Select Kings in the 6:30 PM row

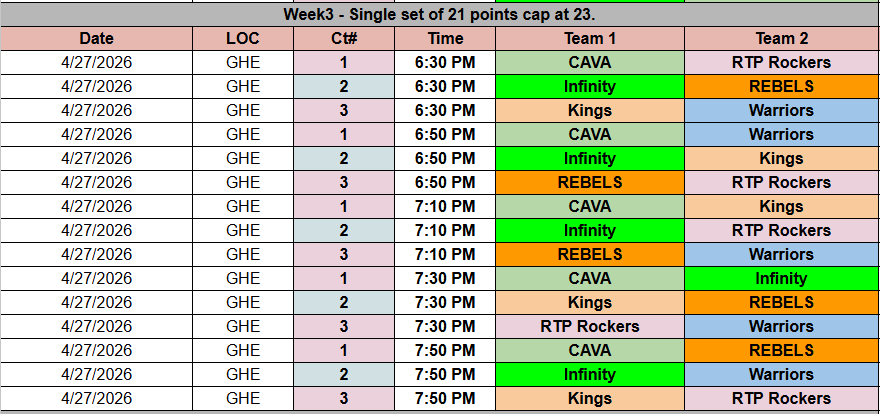tap(590, 111)
